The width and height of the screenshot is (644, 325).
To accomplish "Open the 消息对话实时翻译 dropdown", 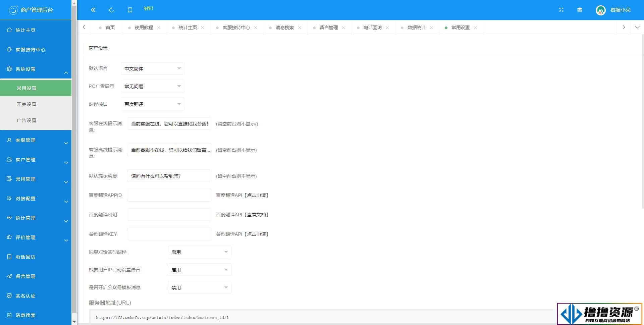I will coord(199,252).
